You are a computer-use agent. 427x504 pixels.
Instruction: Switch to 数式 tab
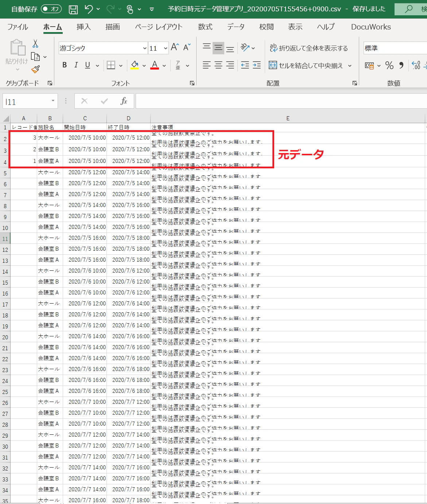205,27
